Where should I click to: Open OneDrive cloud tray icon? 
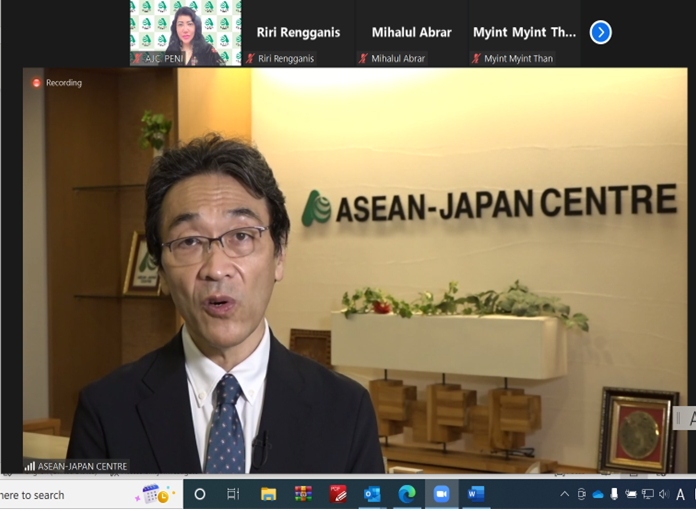tap(598, 495)
